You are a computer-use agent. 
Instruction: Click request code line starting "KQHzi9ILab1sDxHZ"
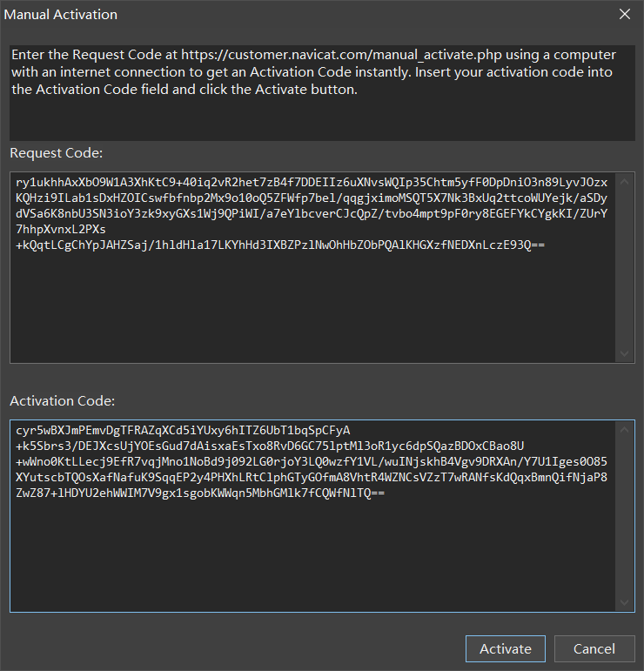click(312, 198)
